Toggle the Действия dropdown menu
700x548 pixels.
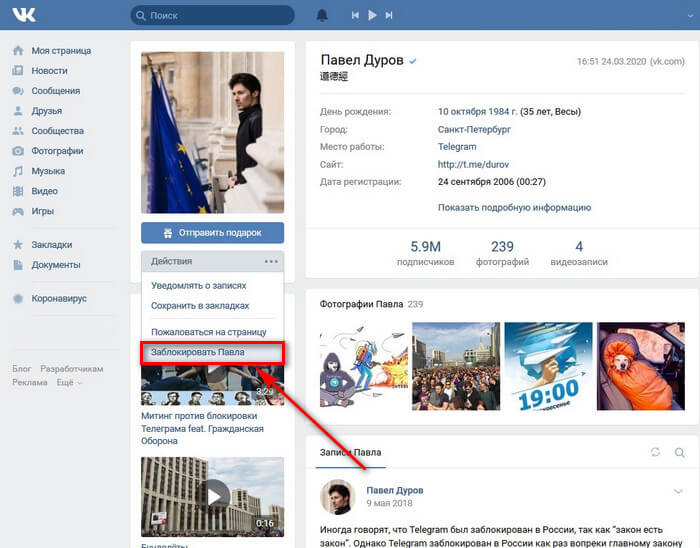tap(212, 261)
